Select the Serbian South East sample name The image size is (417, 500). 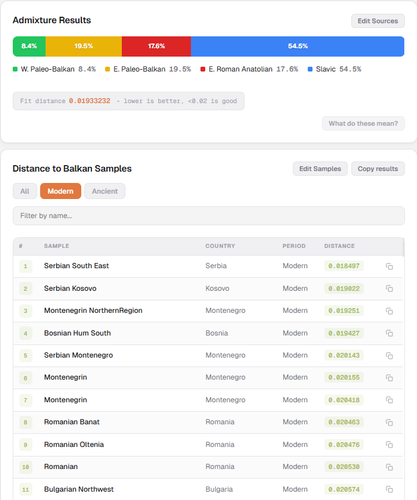(x=76, y=266)
